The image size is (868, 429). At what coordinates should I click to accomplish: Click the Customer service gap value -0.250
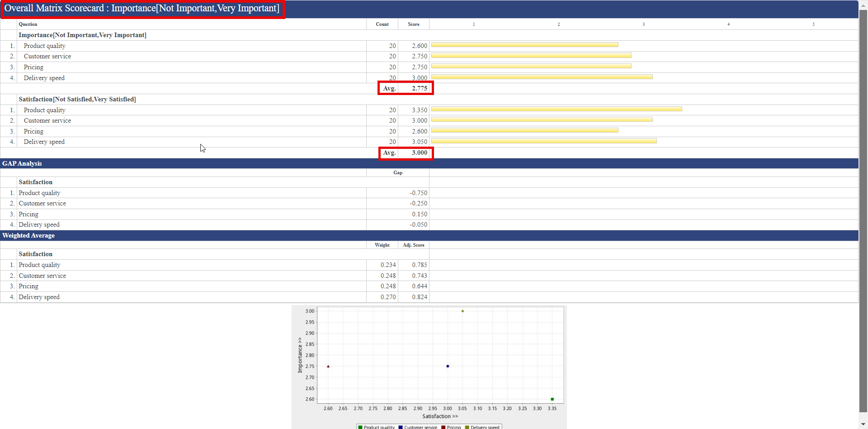419,203
